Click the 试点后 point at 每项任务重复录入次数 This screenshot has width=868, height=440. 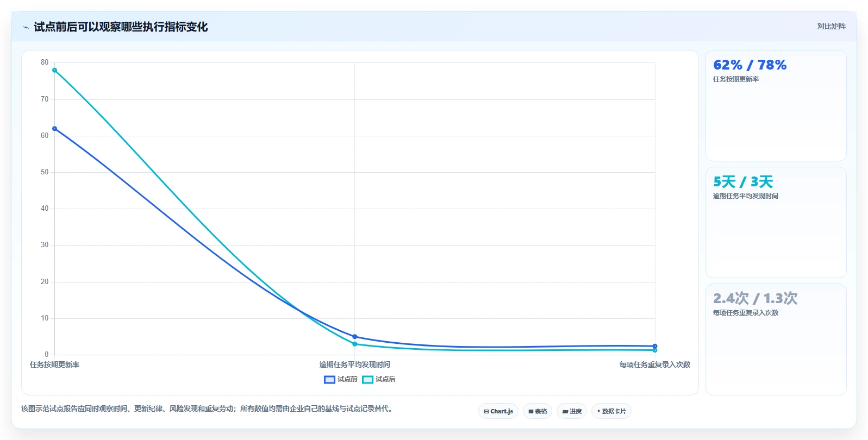pos(655,350)
